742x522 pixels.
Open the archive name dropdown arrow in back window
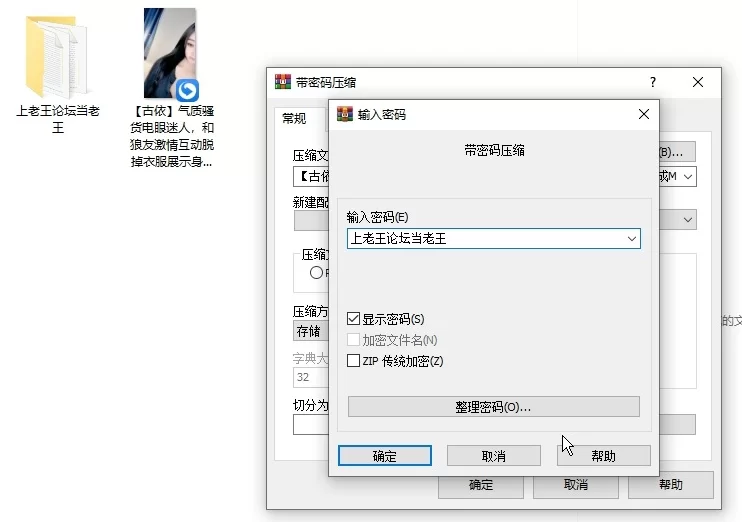688,177
